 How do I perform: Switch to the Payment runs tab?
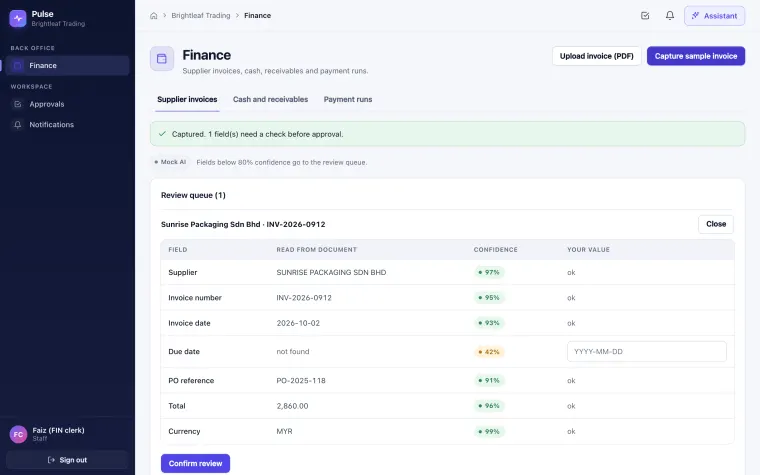point(348,99)
